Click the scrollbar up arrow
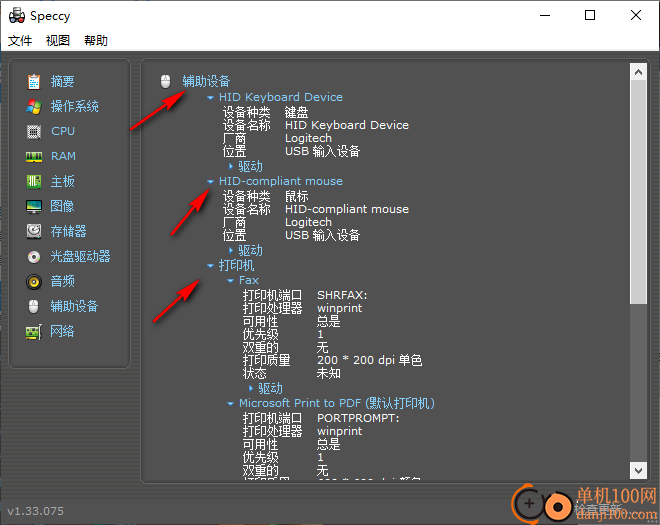This screenshot has width=660, height=525. tap(638, 72)
